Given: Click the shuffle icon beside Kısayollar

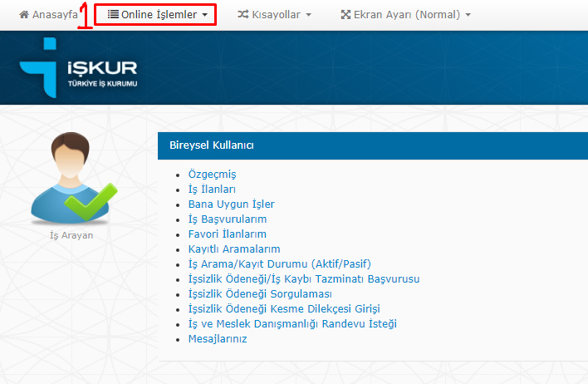Looking at the screenshot, I should coord(243,15).
